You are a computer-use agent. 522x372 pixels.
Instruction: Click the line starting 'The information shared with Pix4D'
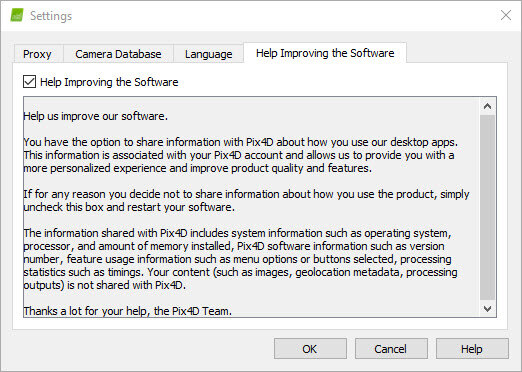237,233
